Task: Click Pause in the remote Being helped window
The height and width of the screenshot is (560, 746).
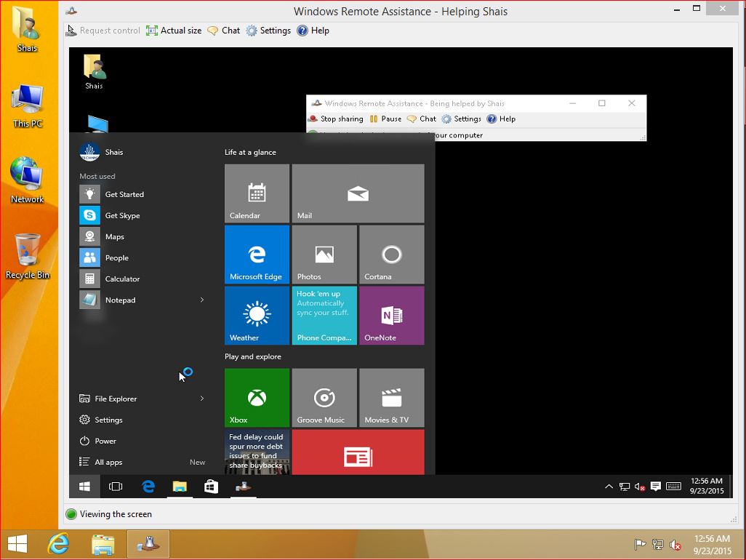Action: pyautogui.click(x=386, y=119)
